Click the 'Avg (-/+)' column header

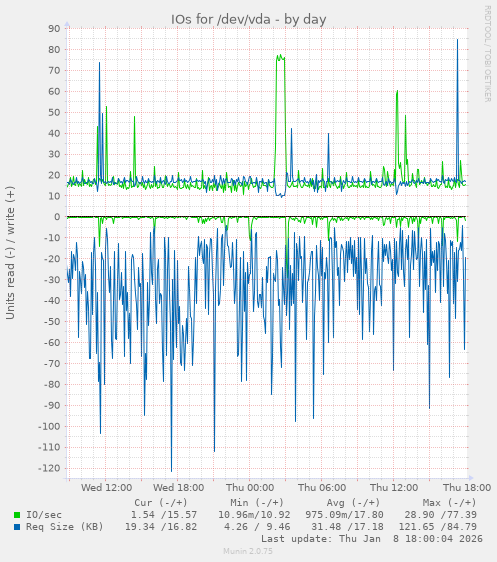tap(353, 503)
